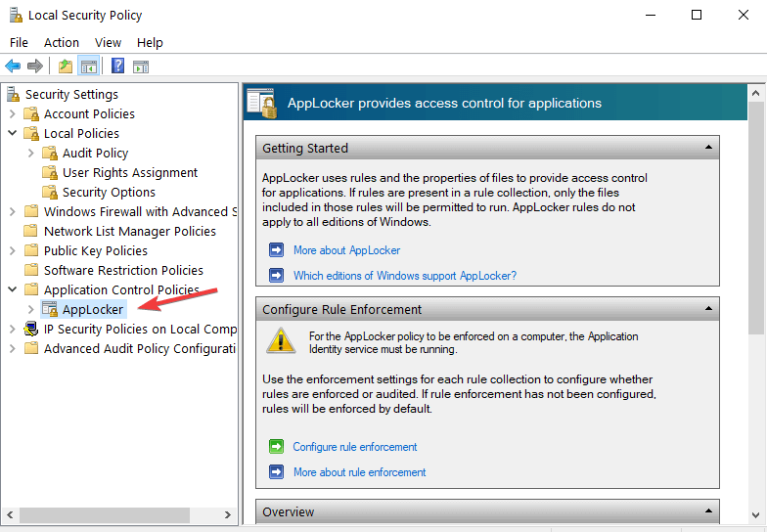Screen dimensions: 767x532
Task: Expand the Account Policies node
Action: (x=13, y=113)
